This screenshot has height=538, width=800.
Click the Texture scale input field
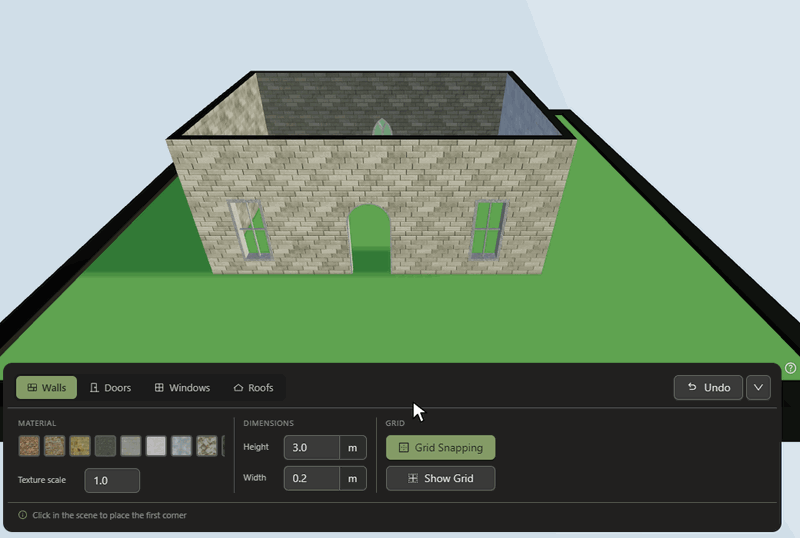coord(112,480)
